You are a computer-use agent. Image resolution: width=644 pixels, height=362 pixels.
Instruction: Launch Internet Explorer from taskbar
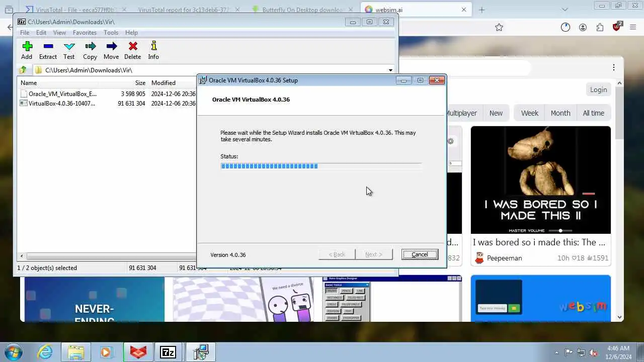(x=45, y=352)
